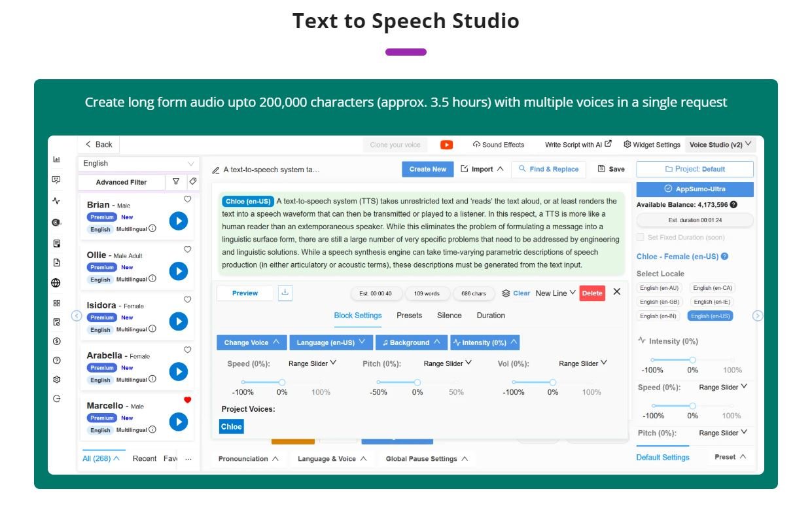Play the Marcello voice sample
This screenshot has height=510, width=812.
pyautogui.click(x=179, y=422)
